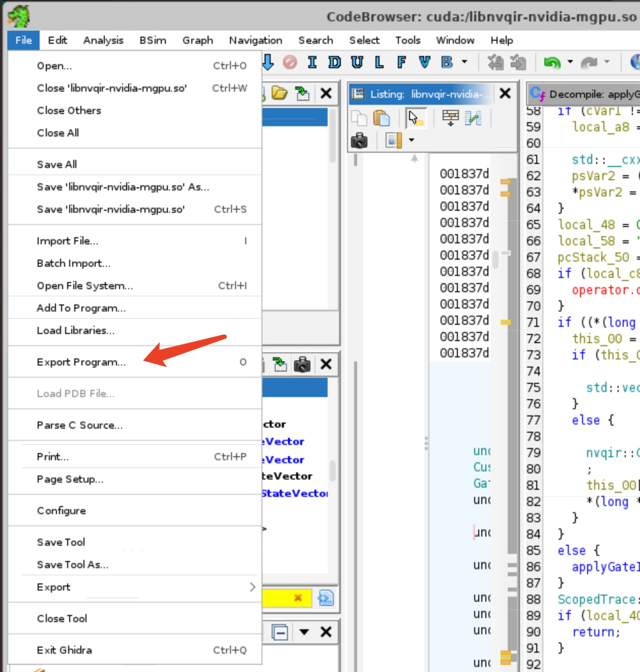Click the Copy icon in Listing toolbar

[359, 118]
